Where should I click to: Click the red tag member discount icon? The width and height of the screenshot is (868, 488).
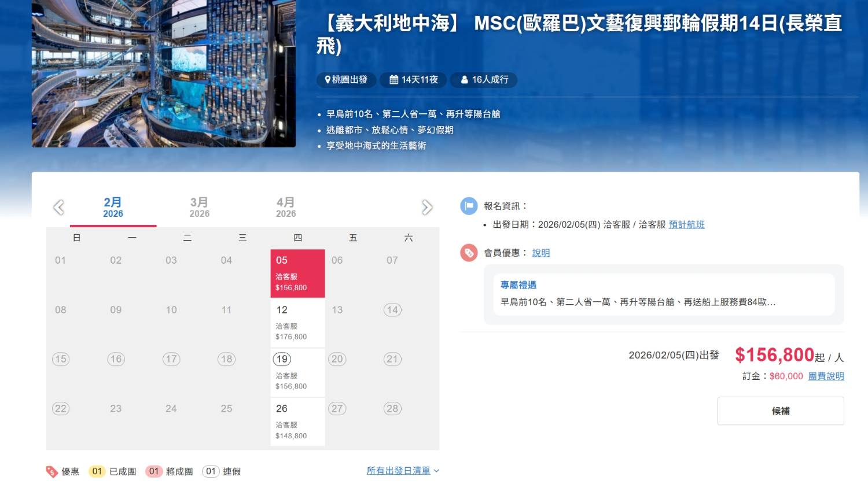click(469, 253)
